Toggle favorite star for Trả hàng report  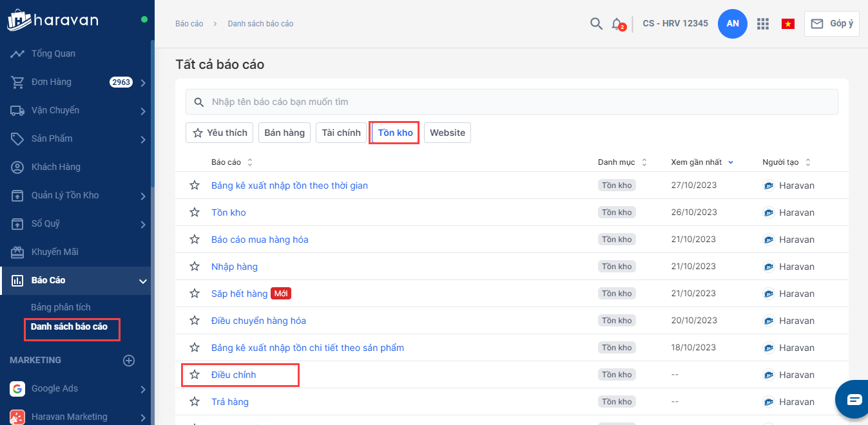point(195,402)
